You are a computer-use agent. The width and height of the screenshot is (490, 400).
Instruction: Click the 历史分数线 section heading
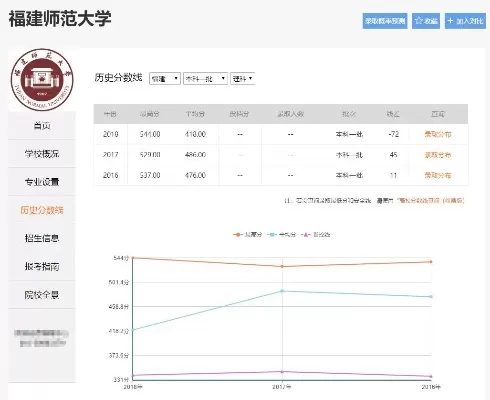[x=118, y=78]
